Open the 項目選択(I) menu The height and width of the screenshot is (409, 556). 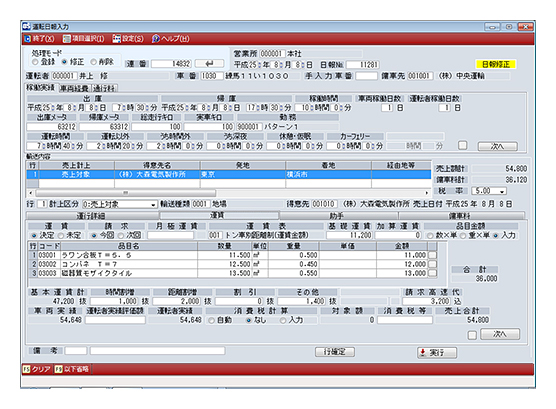[x=83, y=39]
